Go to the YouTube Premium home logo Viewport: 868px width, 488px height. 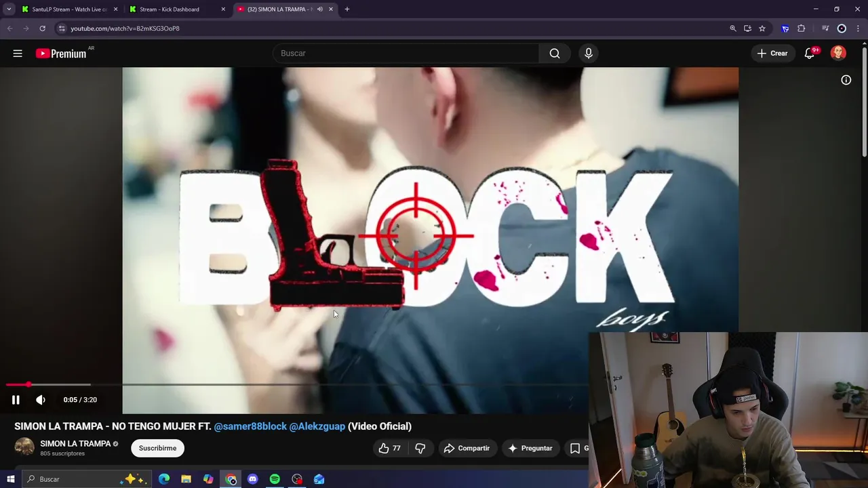point(61,54)
